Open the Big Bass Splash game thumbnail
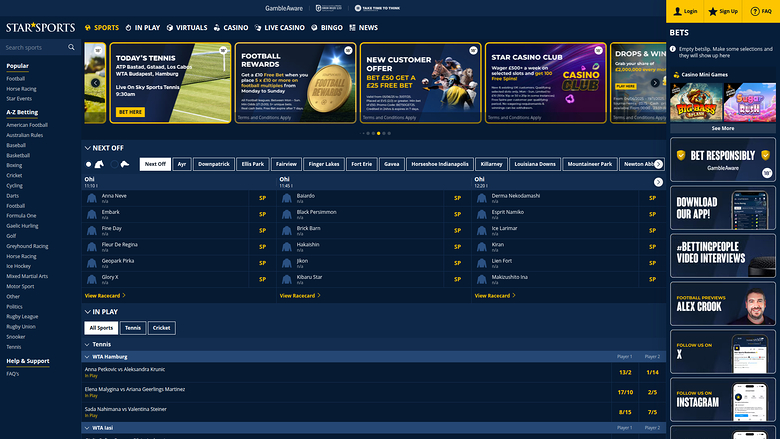The image size is (780, 439). [x=696, y=102]
